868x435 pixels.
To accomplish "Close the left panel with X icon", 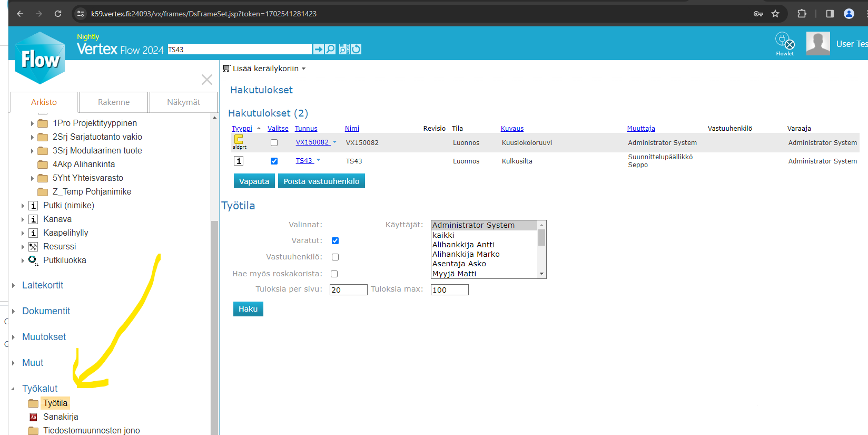I will (x=207, y=80).
